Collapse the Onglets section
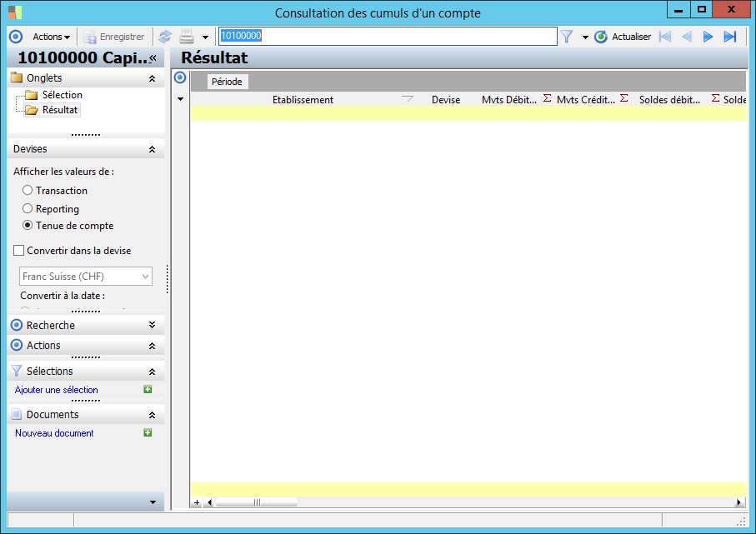756x534 pixels. click(152, 78)
